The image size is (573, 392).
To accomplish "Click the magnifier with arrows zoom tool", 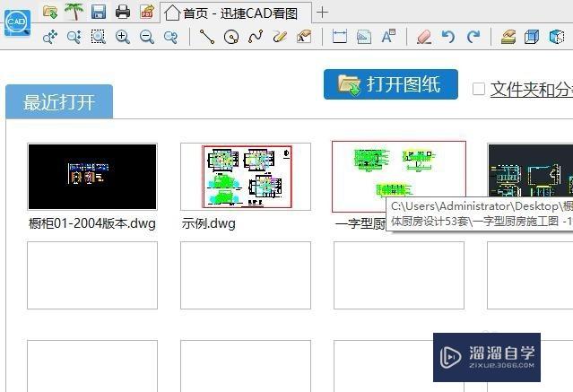I will pos(74,37).
